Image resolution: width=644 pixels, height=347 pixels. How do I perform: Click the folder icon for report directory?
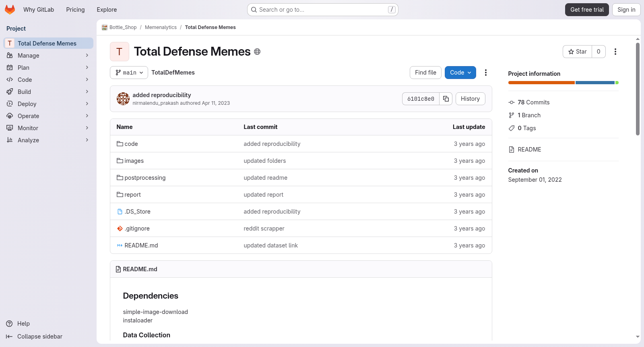[x=120, y=195]
